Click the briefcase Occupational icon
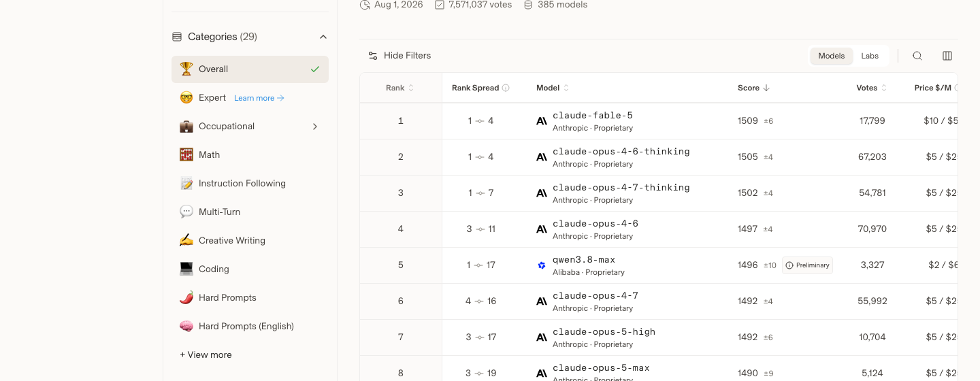The image size is (980, 381). (x=186, y=126)
